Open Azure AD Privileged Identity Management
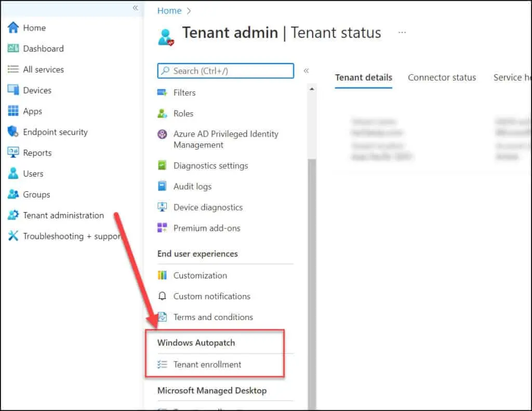The width and height of the screenshot is (532, 411). coord(225,139)
